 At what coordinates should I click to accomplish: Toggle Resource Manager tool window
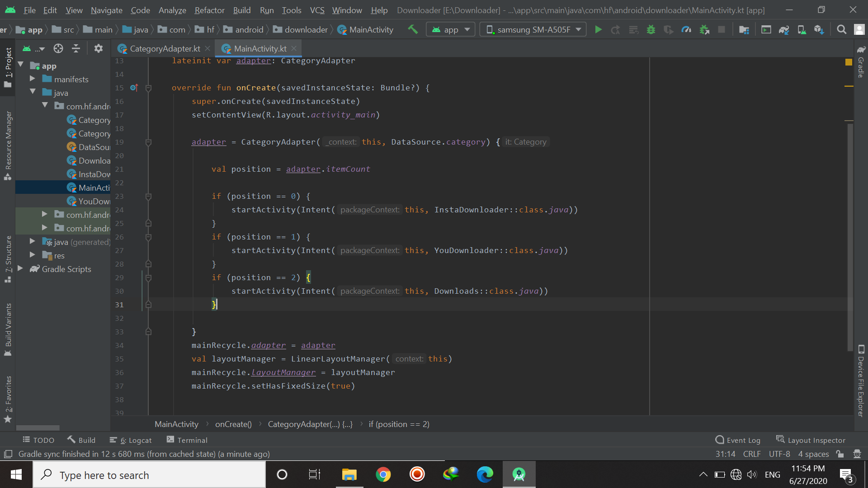pos(8,145)
